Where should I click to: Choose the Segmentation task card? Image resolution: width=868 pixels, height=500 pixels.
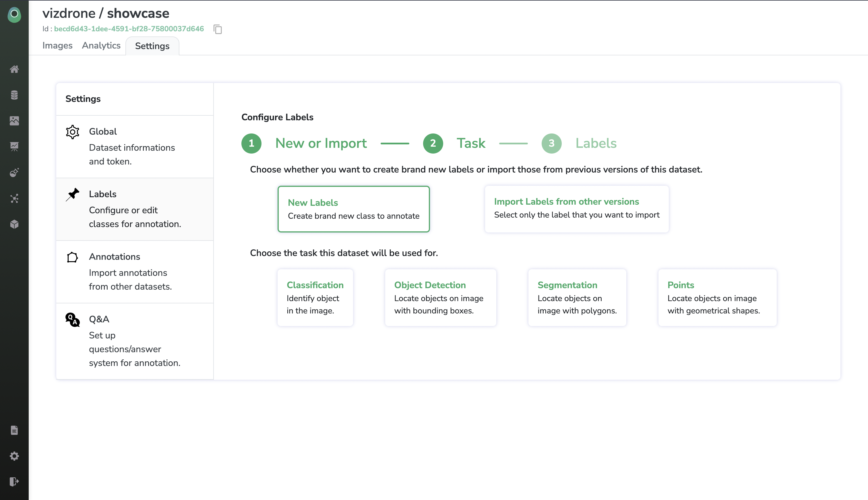pos(577,297)
